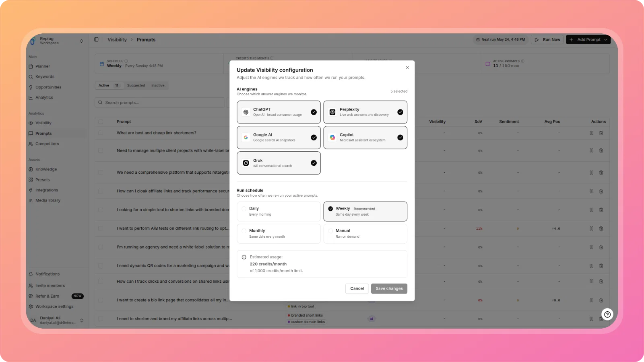Delete the 'Looking for a simple tool' prompt
This screenshot has width=644, height=362.
pyautogui.click(x=601, y=210)
